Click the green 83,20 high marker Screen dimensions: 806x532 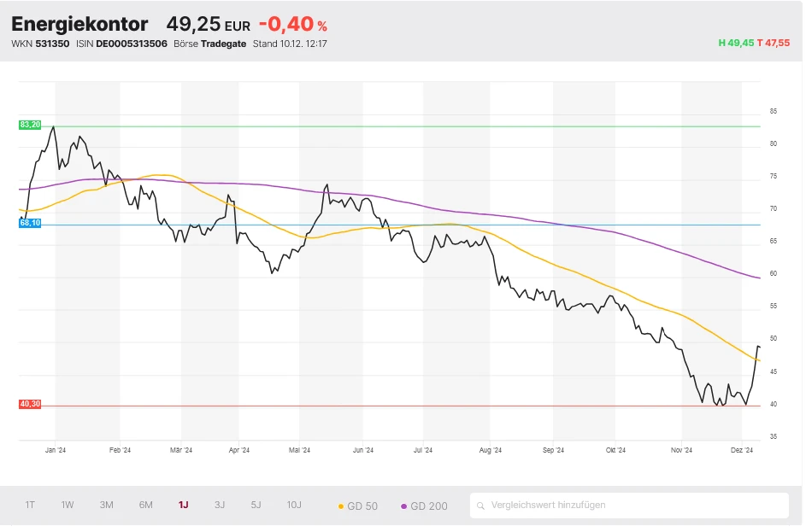pyautogui.click(x=30, y=125)
